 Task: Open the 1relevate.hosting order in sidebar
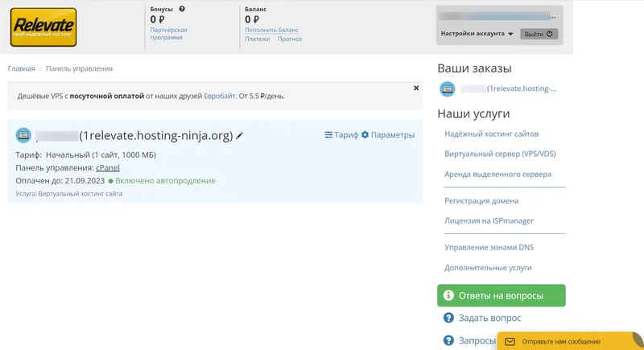coord(509,89)
